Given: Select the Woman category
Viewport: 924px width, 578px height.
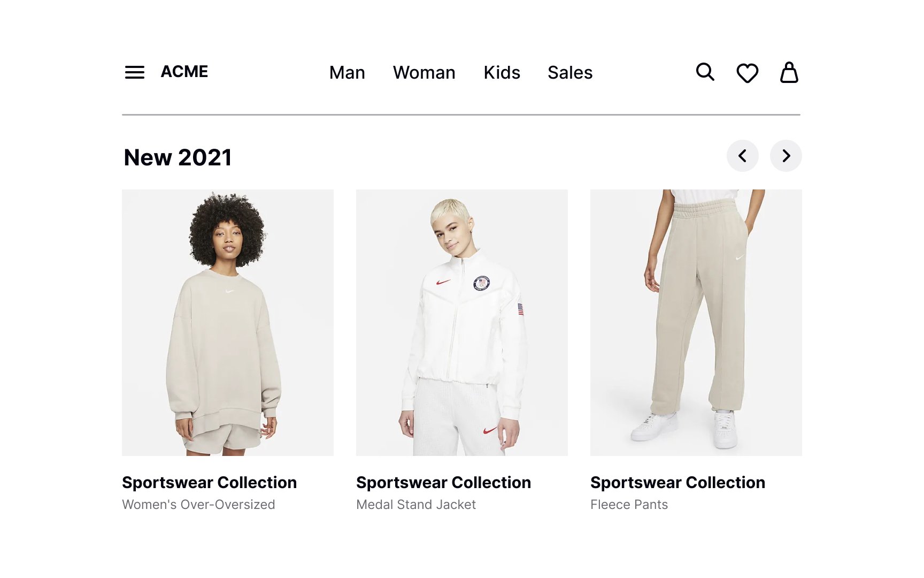Looking at the screenshot, I should [x=424, y=73].
